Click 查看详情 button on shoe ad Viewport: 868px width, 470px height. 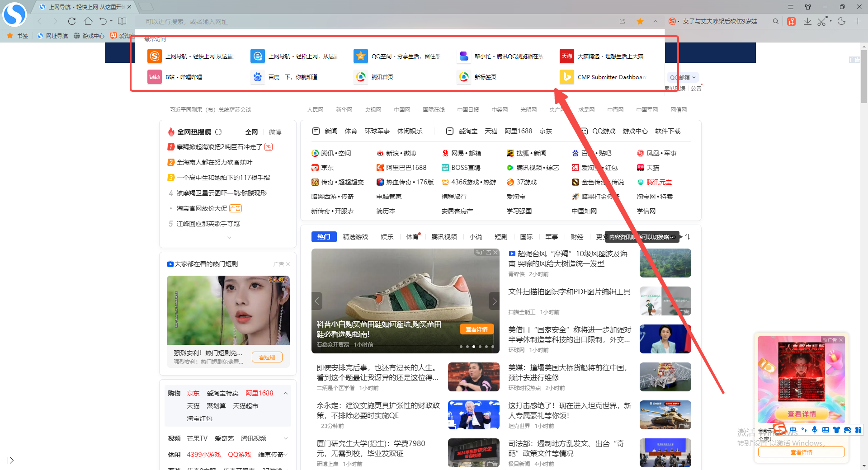click(x=477, y=329)
